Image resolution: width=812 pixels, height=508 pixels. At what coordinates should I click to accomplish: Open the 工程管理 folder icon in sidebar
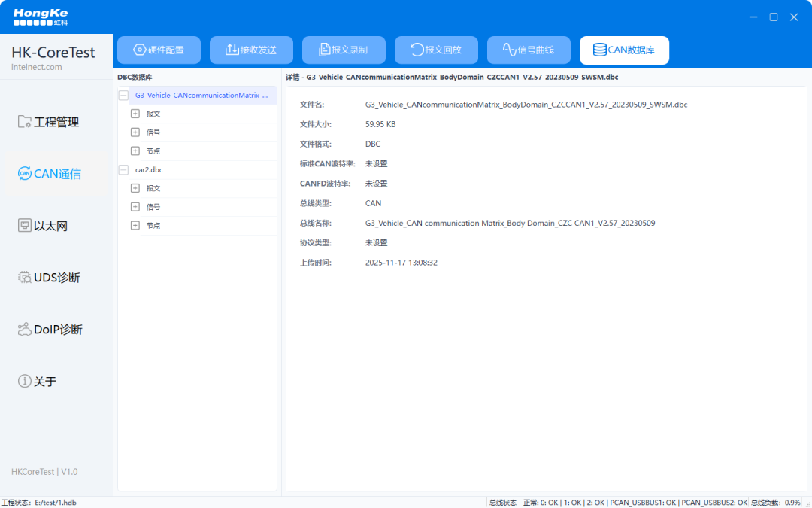24,122
